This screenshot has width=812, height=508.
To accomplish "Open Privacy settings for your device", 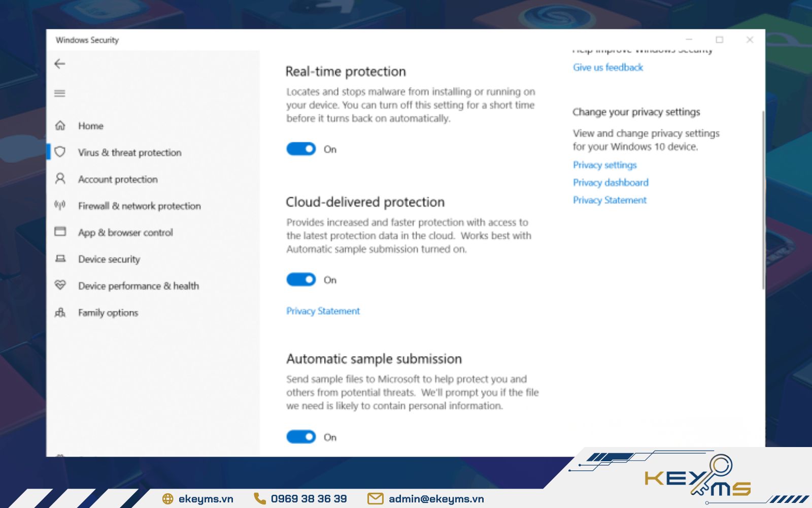I will point(604,165).
